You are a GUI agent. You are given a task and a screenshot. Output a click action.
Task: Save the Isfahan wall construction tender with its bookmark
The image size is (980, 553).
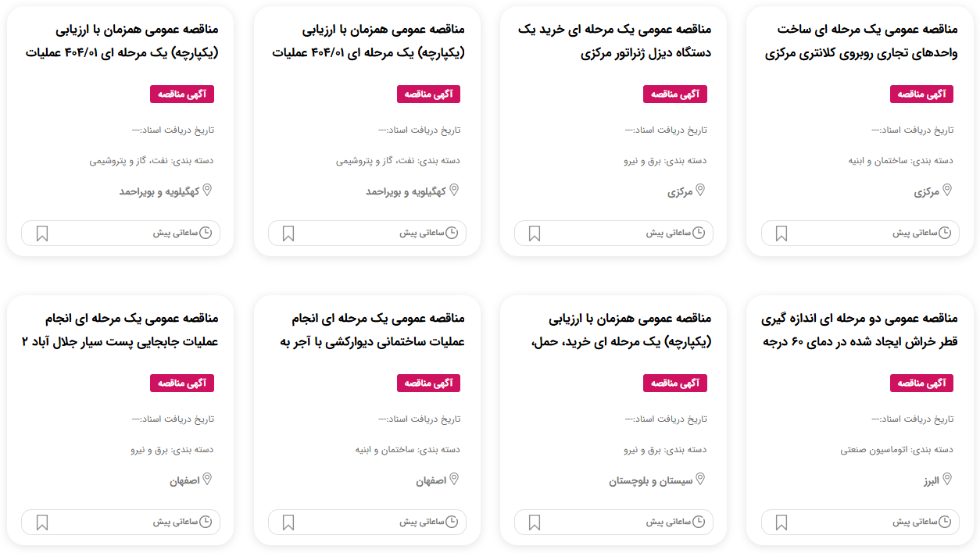288,523
